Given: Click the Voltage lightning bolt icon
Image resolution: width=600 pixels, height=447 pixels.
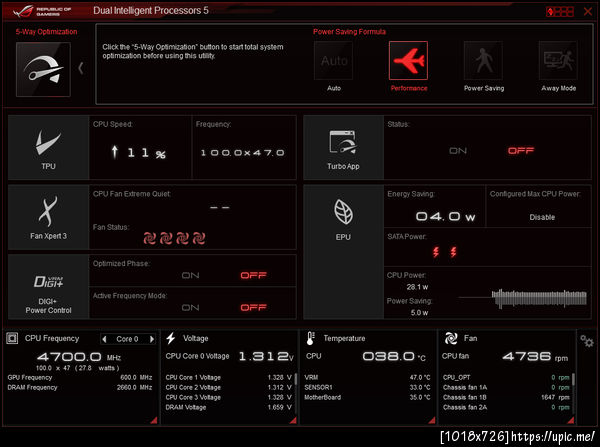Looking at the screenshot, I should tap(171, 338).
